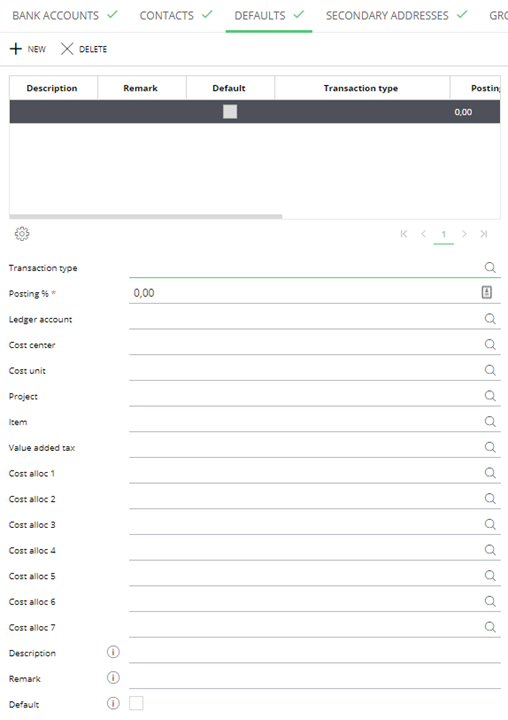
Task: Open the Secondary Addresses tab
Action: click(x=396, y=16)
